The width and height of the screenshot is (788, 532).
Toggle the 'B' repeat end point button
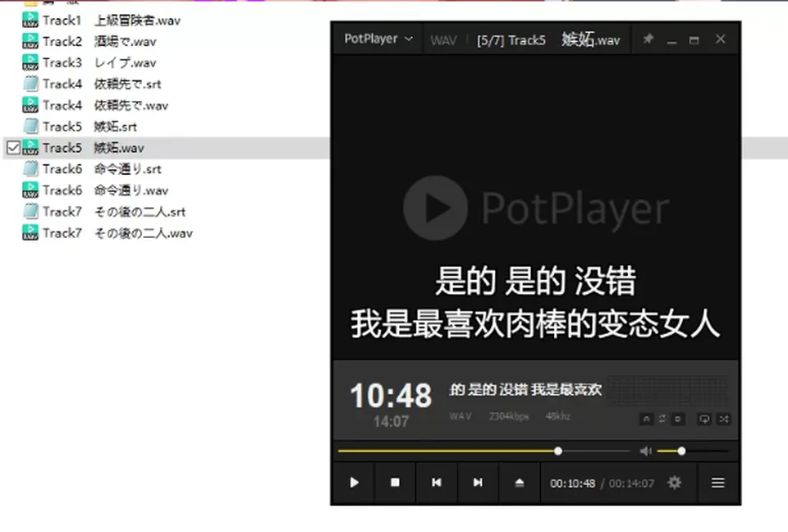click(678, 419)
